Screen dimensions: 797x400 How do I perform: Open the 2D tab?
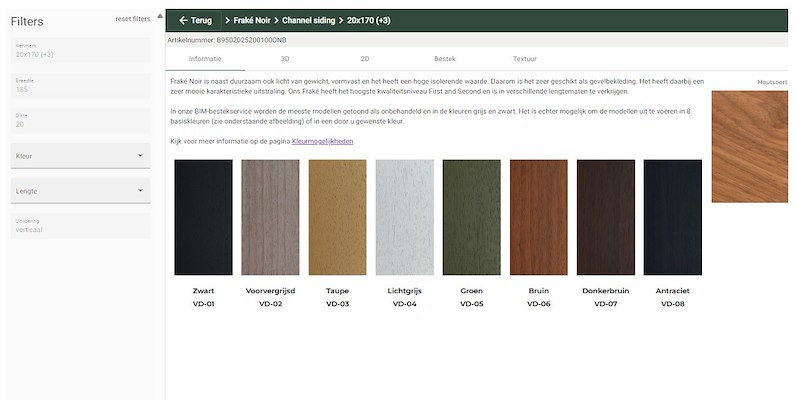[365, 60]
